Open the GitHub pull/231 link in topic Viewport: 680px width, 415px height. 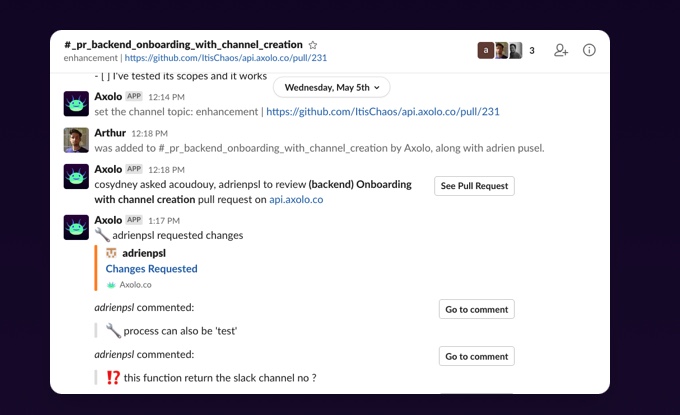pos(226,58)
